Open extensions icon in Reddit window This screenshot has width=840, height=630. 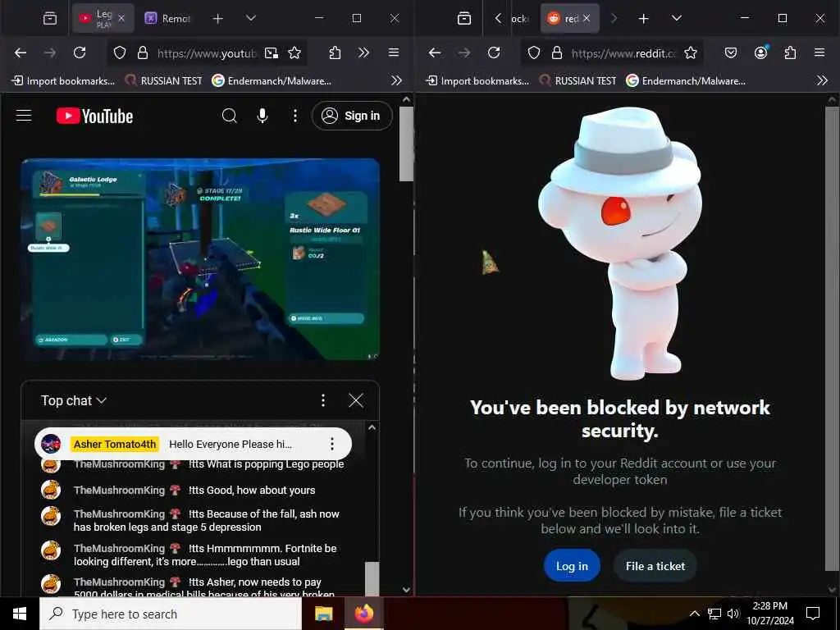pos(790,52)
